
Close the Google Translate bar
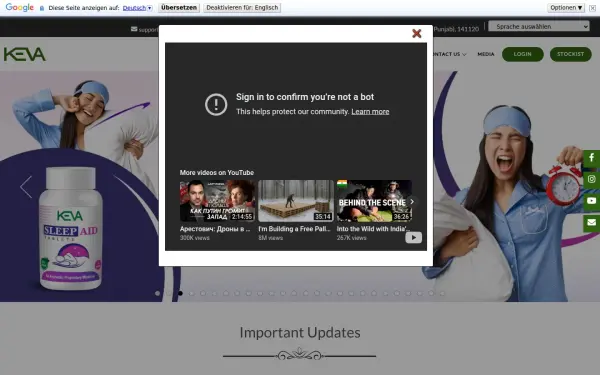(592, 8)
